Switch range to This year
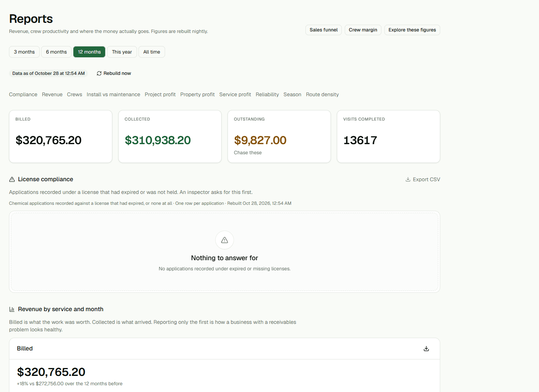Screen dimensions: 539x392 point(122,52)
